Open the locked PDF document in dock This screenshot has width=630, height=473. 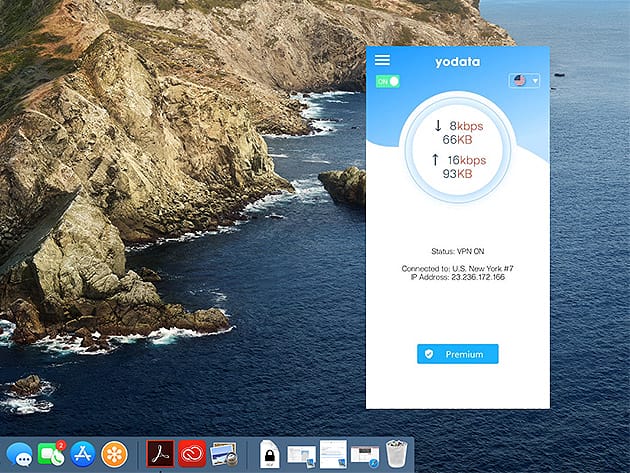click(270, 456)
